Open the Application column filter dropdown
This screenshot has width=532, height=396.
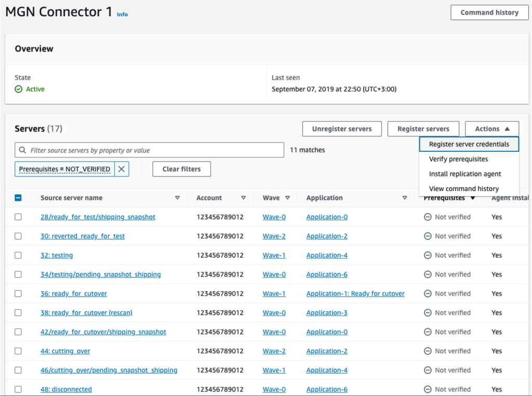[x=405, y=197]
